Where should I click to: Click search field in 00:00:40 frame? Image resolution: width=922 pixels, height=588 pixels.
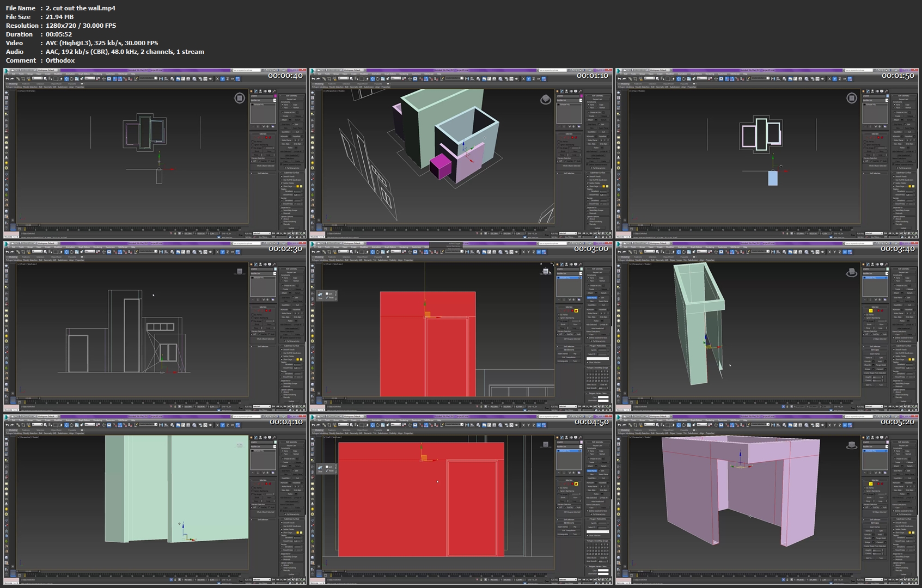247,70
